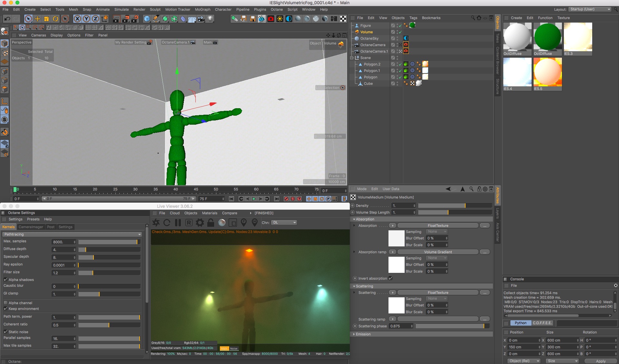The width and height of the screenshot is (619, 364).
Task: Click the Rotate tool icon
Action: pyautogui.click(x=55, y=19)
